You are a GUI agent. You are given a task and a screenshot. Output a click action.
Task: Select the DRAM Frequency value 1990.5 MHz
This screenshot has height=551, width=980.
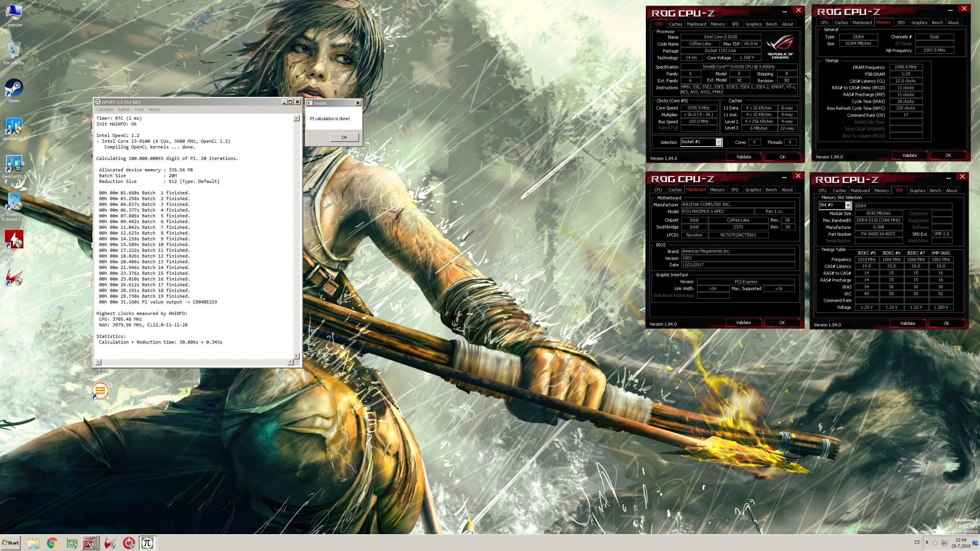(x=906, y=67)
